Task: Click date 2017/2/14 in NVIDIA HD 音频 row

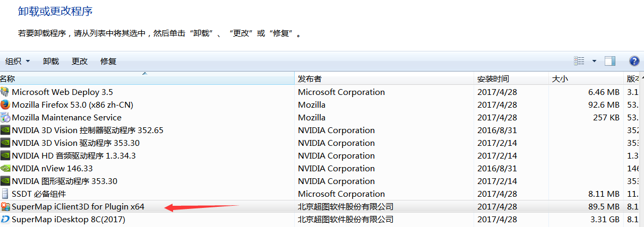Action: (497, 155)
